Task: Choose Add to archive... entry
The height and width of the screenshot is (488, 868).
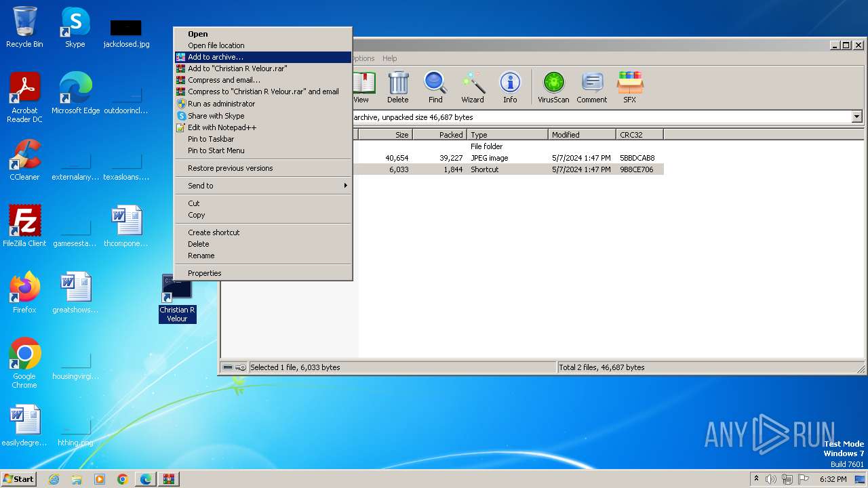Action: 262,57
